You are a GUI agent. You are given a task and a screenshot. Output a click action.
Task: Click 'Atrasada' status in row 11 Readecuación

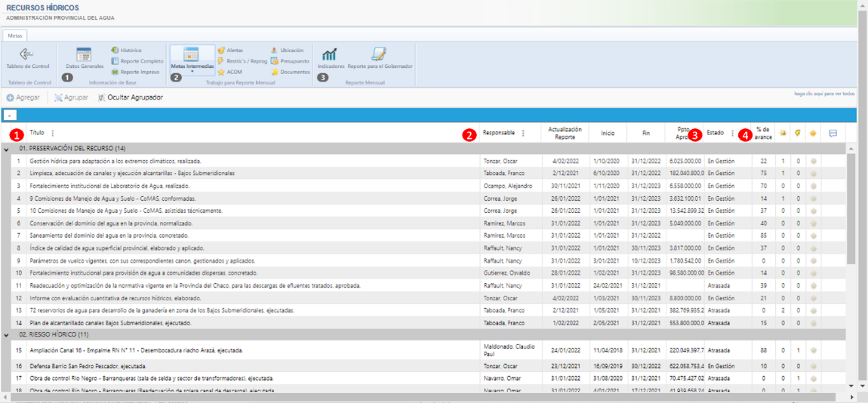pos(719,285)
